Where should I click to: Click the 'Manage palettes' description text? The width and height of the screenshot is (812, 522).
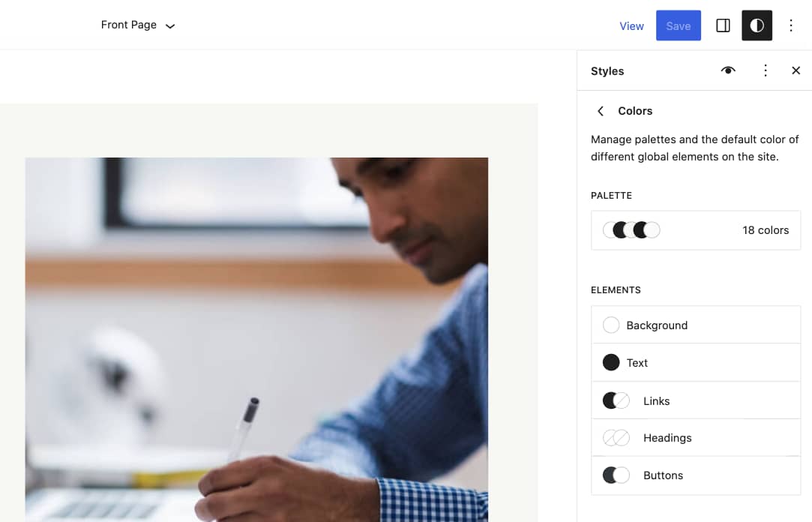[x=695, y=148]
